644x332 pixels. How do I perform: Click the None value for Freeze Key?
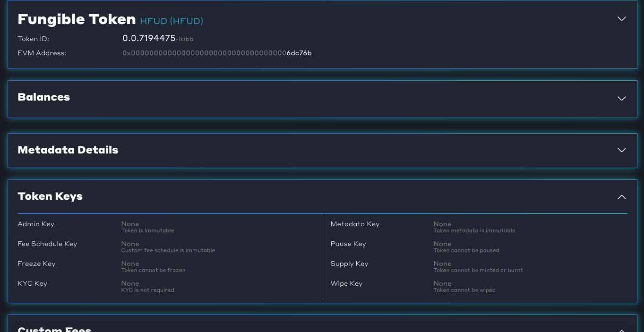(130, 264)
